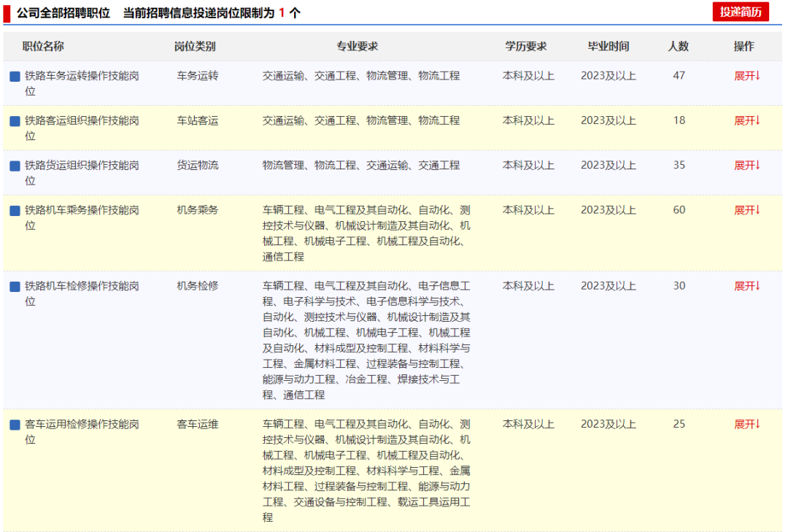The height and width of the screenshot is (532, 788).
Task: Click 2023及以上 in the 机务检修 row
Action: click(x=608, y=286)
